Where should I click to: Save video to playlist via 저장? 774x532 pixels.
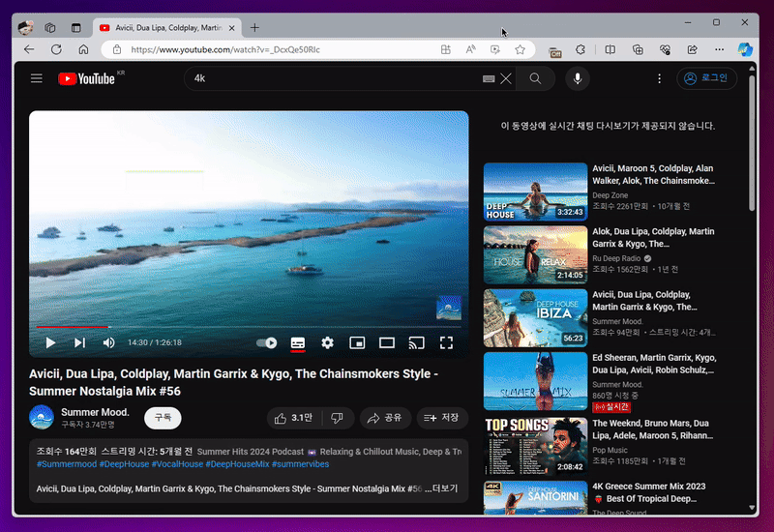tap(442, 419)
